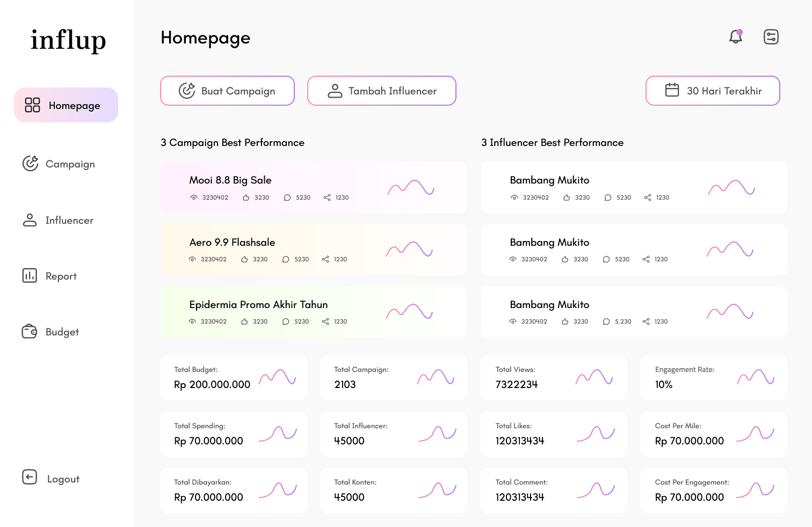Click the Tambah Influencer button
Screen dimensions: 812x527
381,91
